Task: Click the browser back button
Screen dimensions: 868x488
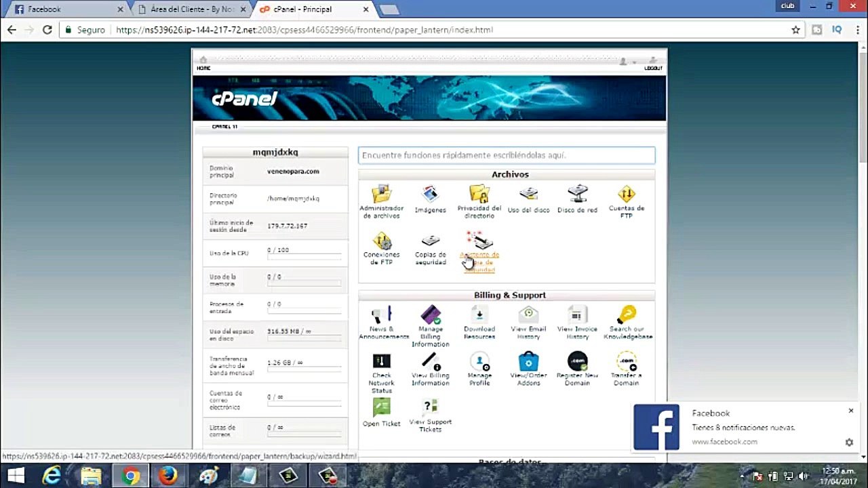Action: [x=12, y=30]
